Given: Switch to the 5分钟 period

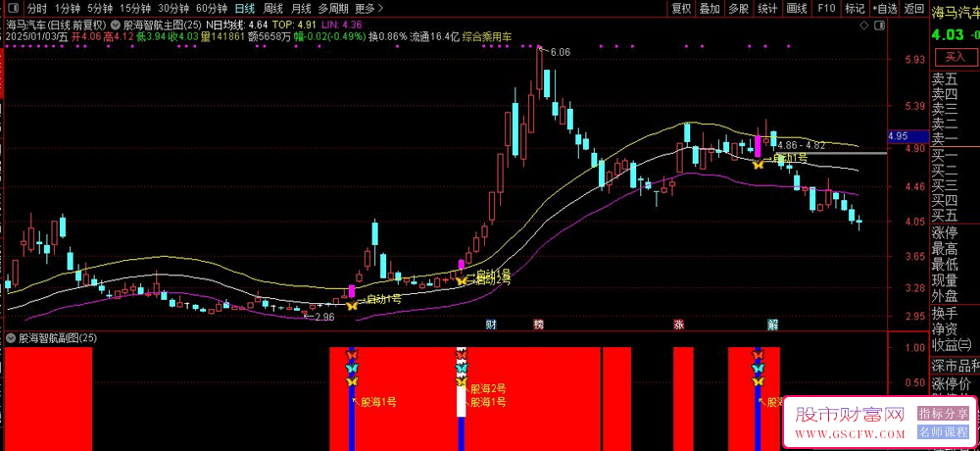Looking at the screenshot, I should tap(100, 8).
